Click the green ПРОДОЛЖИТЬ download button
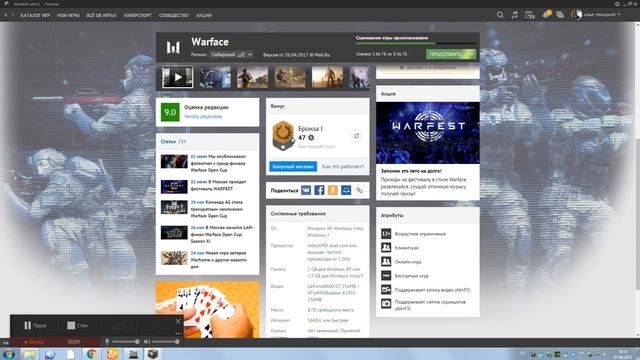The height and width of the screenshot is (360, 640). [451, 54]
